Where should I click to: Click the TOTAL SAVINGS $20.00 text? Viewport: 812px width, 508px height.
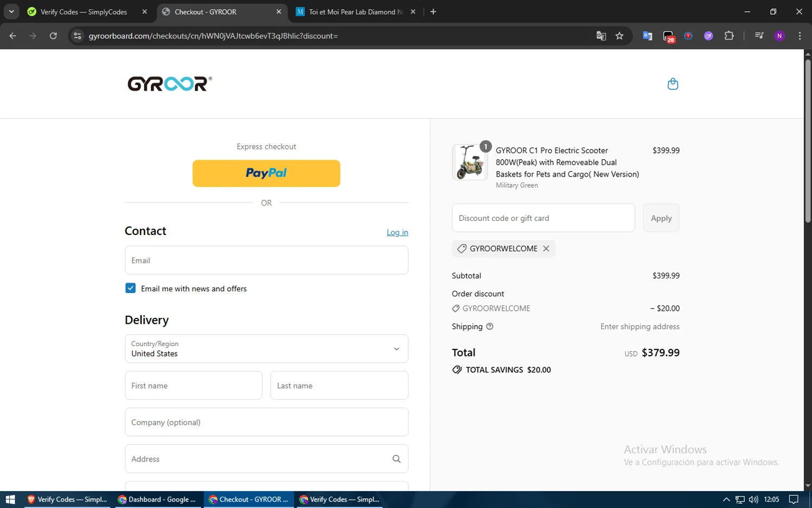point(508,370)
